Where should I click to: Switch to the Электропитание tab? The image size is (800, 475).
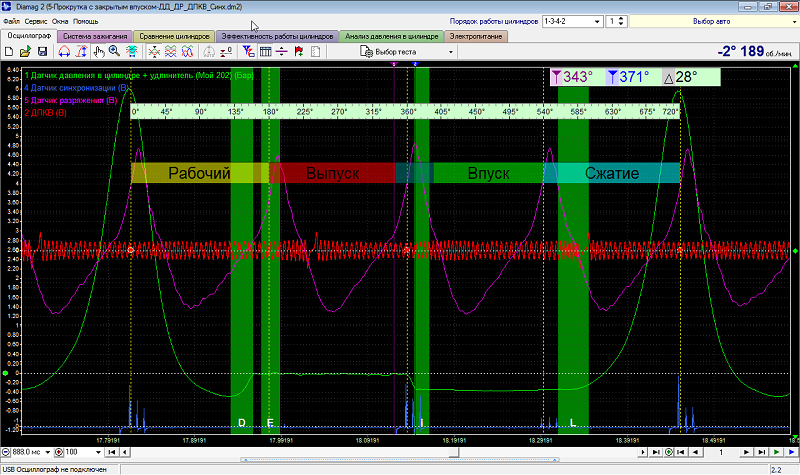click(x=476, y=36)
